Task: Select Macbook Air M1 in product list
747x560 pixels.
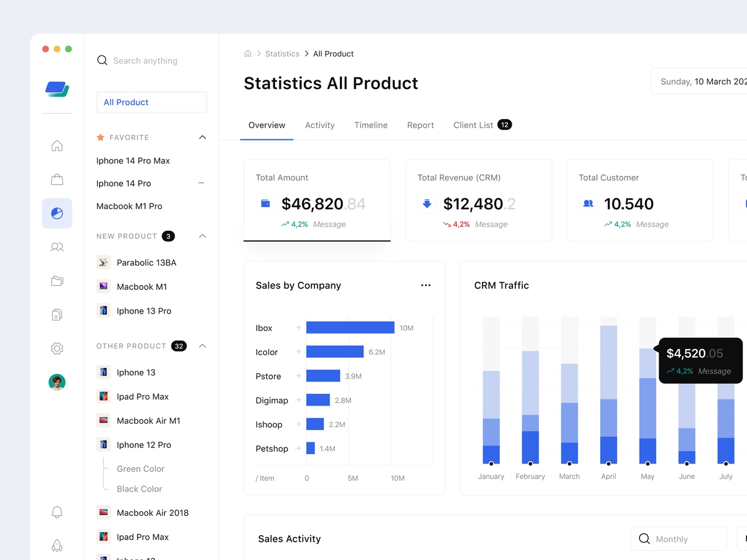Action: pyautogui.click(x=148, y=421)
